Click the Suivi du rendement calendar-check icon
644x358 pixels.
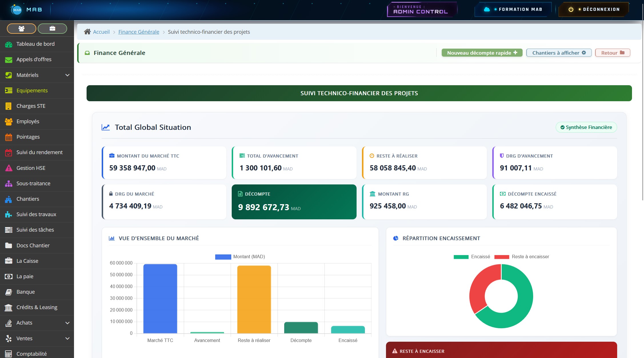(x=9, y=153)
